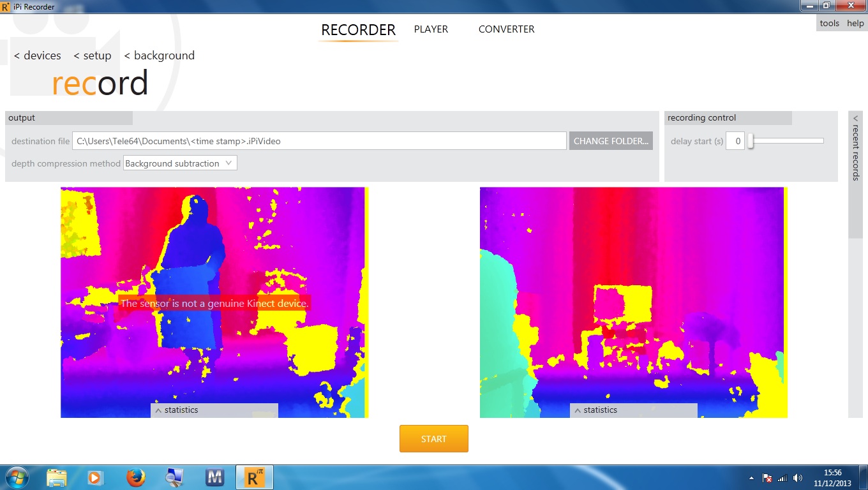This screenshot has width=868, height=490.
Task: Click the delay start value box
Action: click(735, 141)
